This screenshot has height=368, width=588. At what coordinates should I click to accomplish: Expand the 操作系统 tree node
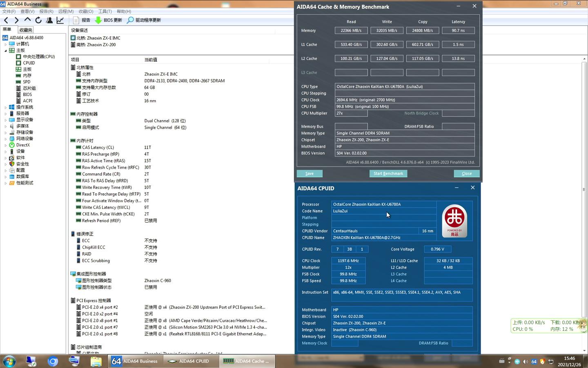[5, 107]
